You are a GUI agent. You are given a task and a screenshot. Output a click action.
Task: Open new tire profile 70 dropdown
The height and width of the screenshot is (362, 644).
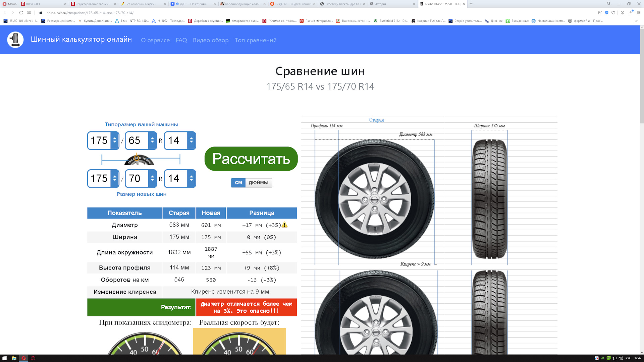click(141, 178)
